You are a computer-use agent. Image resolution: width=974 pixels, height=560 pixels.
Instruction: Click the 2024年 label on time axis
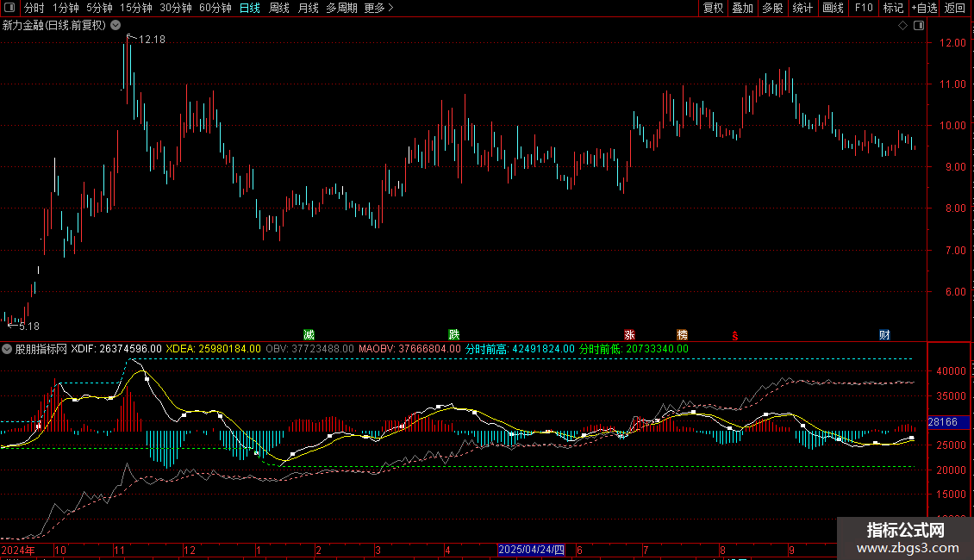point(18,550)
